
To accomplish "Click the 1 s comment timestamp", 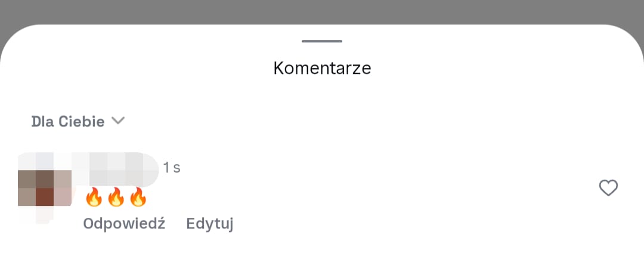I will pos(172,168).
